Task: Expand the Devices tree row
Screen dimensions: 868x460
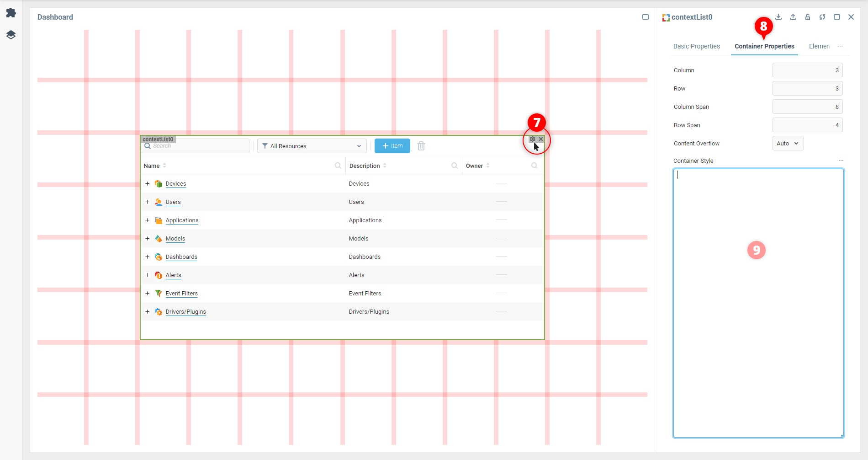Action: 148,183
